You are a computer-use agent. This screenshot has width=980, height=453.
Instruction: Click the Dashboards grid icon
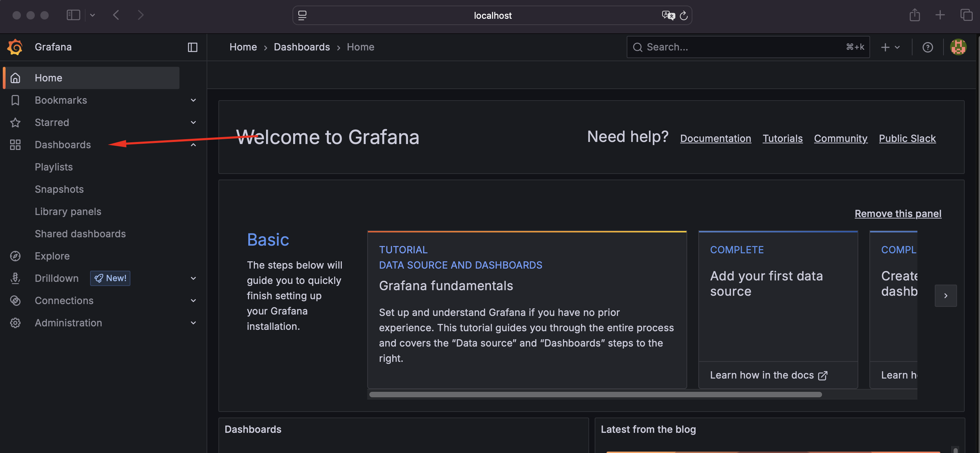tap(15, 145)
